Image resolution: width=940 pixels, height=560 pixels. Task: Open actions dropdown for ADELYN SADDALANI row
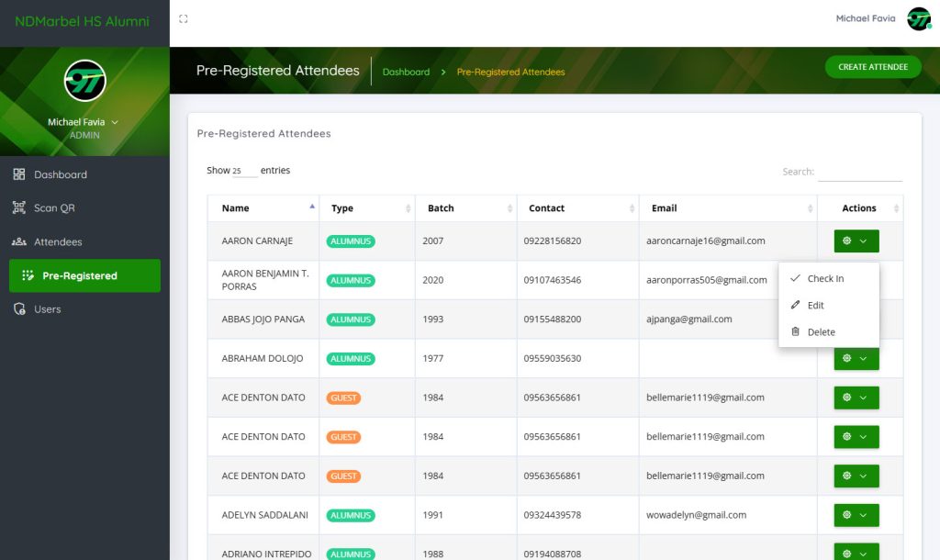point(856,515)
